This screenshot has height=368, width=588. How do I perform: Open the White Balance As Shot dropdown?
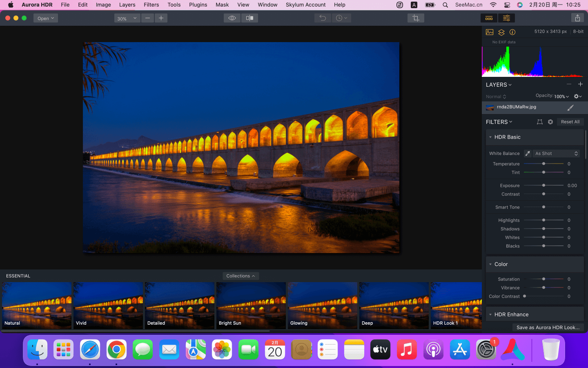click(x=556, y=153)
